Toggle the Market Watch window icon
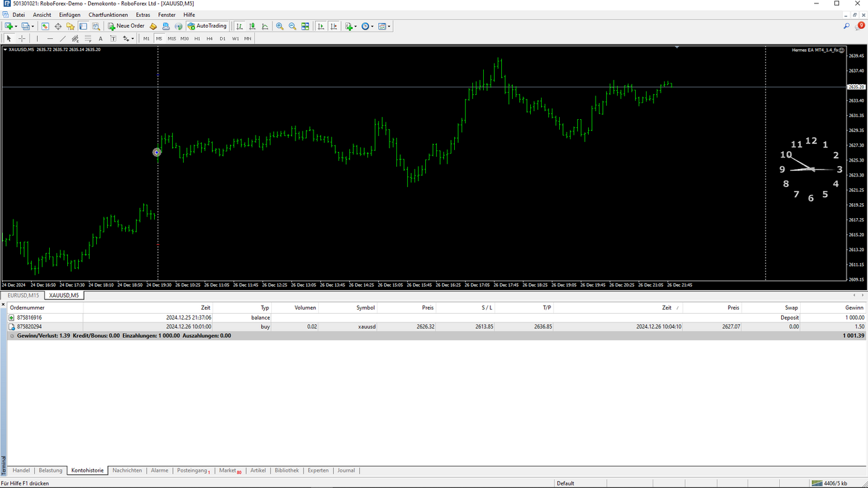 pos(45,26)
